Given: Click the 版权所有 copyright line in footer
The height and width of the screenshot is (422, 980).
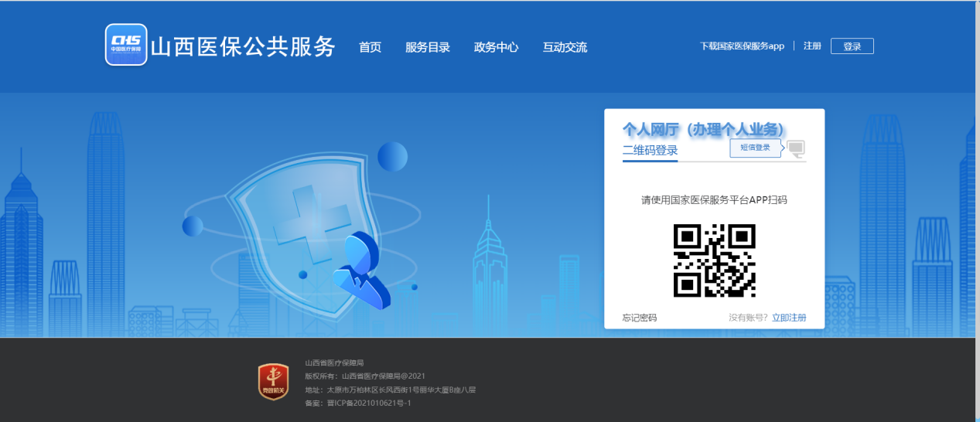Looking at the screenshot, I should pos(365,376).
